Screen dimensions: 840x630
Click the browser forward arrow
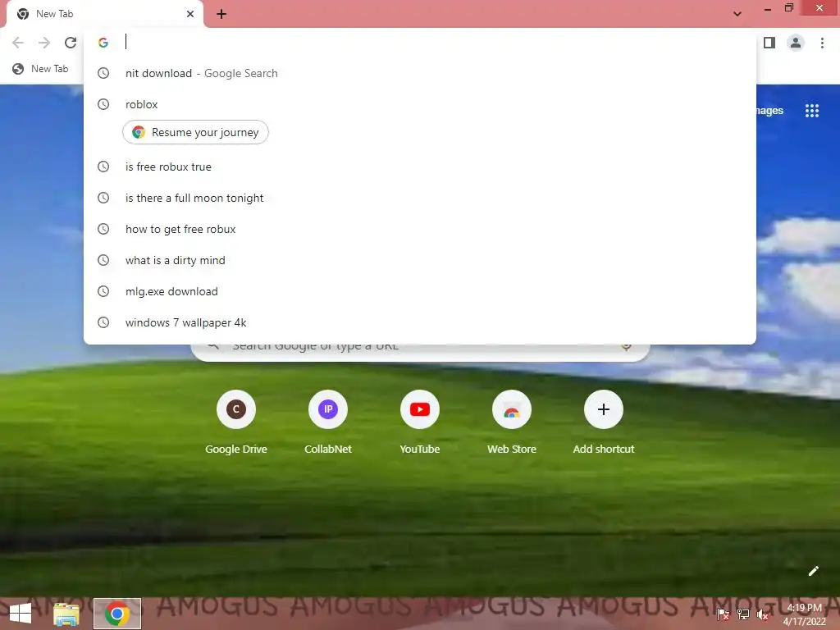tap(44, 43)
